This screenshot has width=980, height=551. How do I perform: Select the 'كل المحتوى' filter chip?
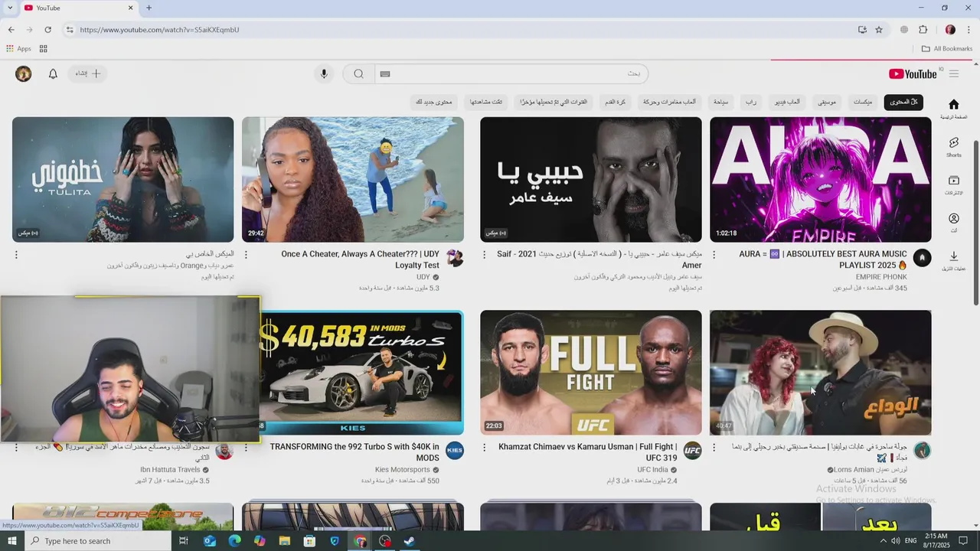click(x=903, y=102)
